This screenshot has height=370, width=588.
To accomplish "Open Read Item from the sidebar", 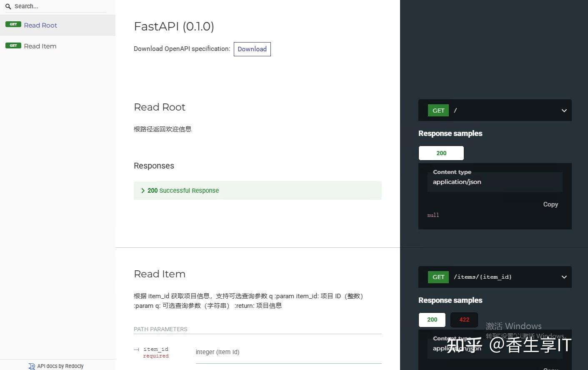I will [x=40, y=46].
